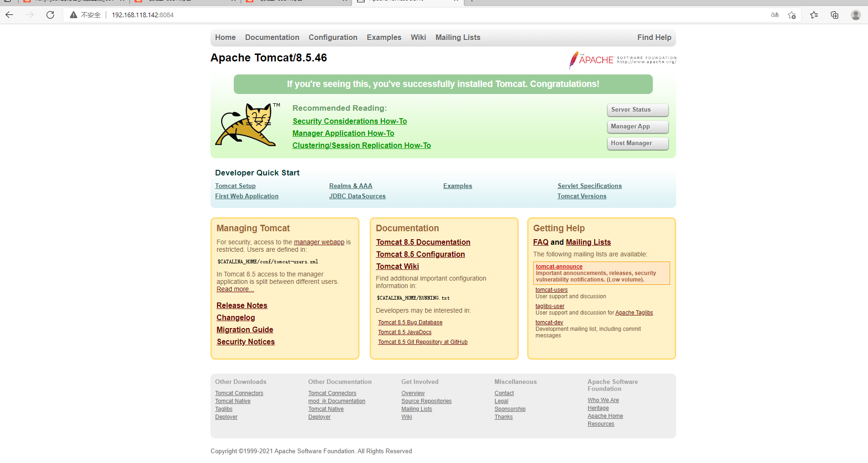The height and width of the screenshot is (463, 868).
Task: Open mod_jk Documentation link
Action: tap(337, 401)
